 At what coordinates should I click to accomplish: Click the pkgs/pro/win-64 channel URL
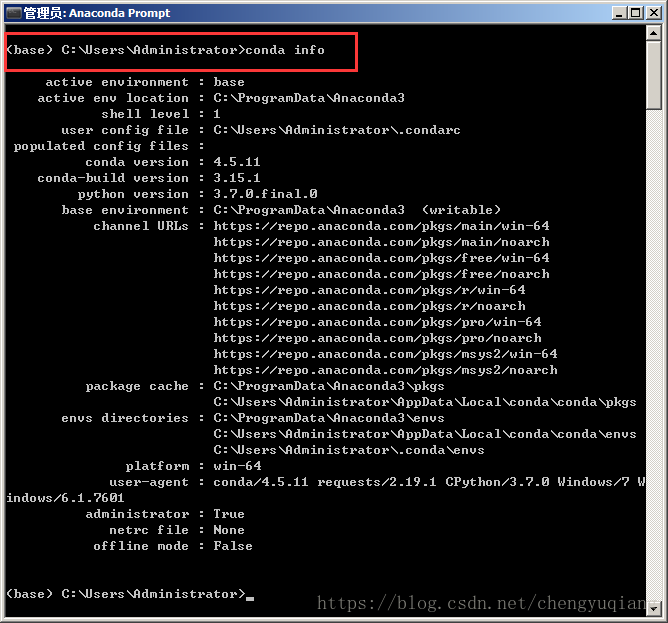(377, 322)
